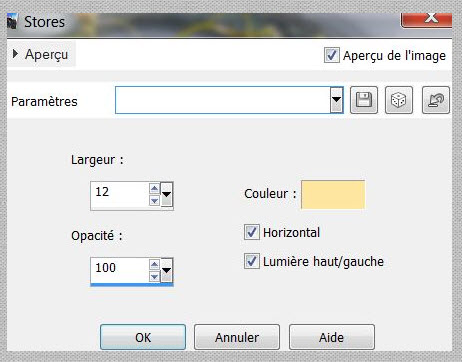The image size is (462, 362).
Task: Click the save preset floppy disk icon
Action: [364, 100]
